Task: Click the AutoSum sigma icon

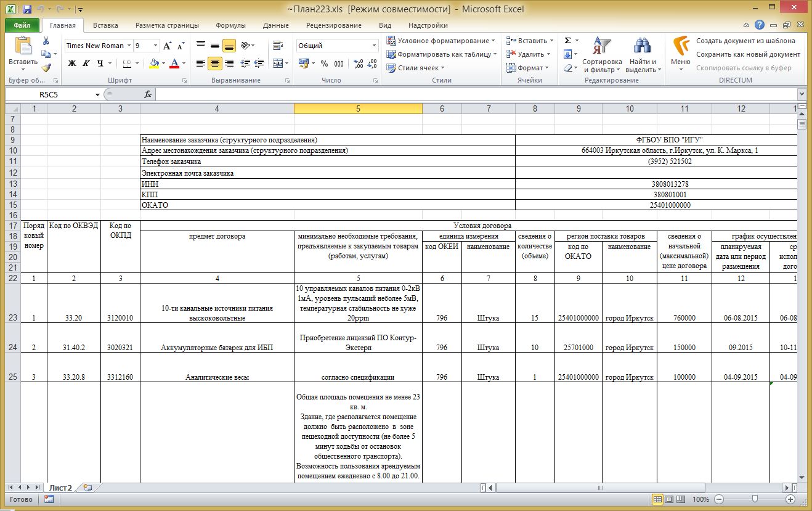Action: [x=567, y=41]
